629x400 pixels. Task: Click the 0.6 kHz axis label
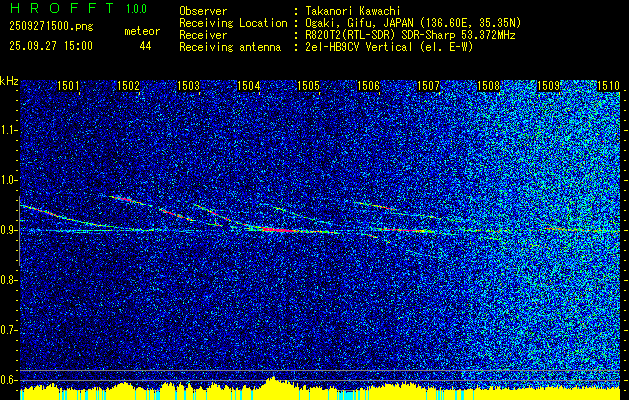pyautogui.click(x=8, y=380)
